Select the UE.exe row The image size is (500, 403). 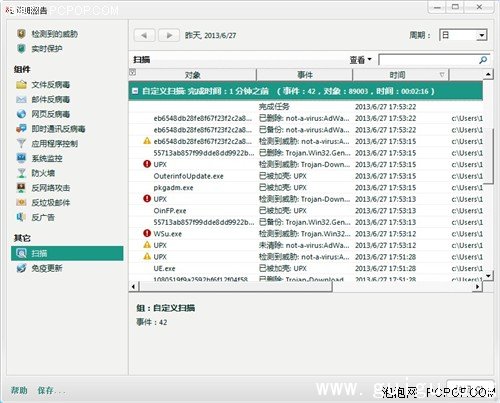click(306, 268)
